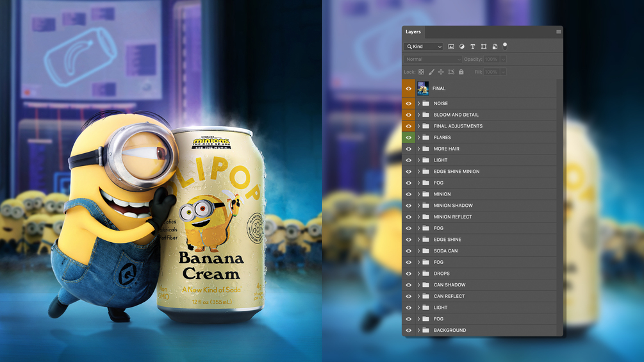Screen dimensions: 644x362
Task: Hide the EDGE SHINE MINION group
Action: pos(409,172)
